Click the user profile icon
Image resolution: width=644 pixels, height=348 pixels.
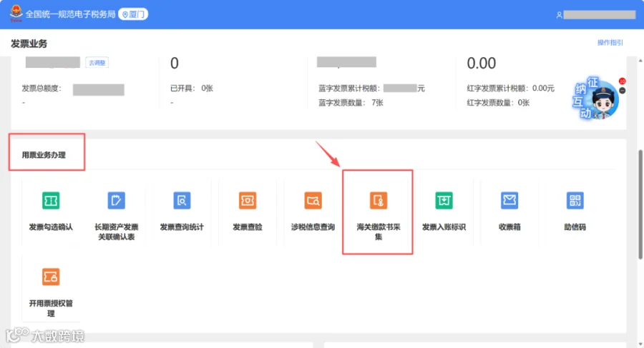(559, 15)
